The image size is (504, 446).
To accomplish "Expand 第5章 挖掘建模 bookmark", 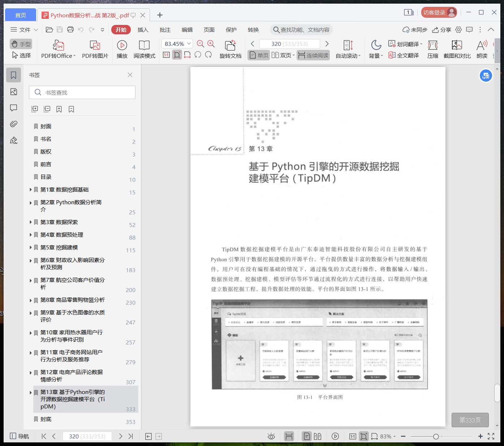I will pyautogui.click(x=31, y=247).
